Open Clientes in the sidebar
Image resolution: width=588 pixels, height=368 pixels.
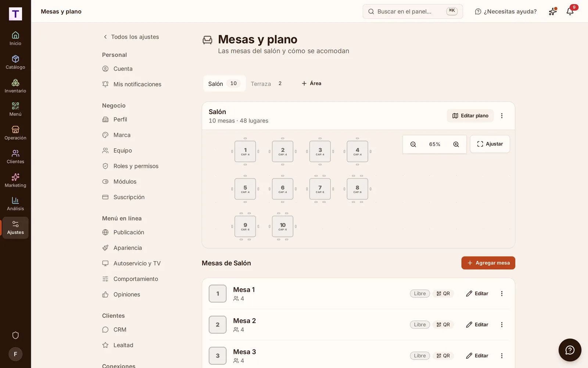click(x=15, y=157)
